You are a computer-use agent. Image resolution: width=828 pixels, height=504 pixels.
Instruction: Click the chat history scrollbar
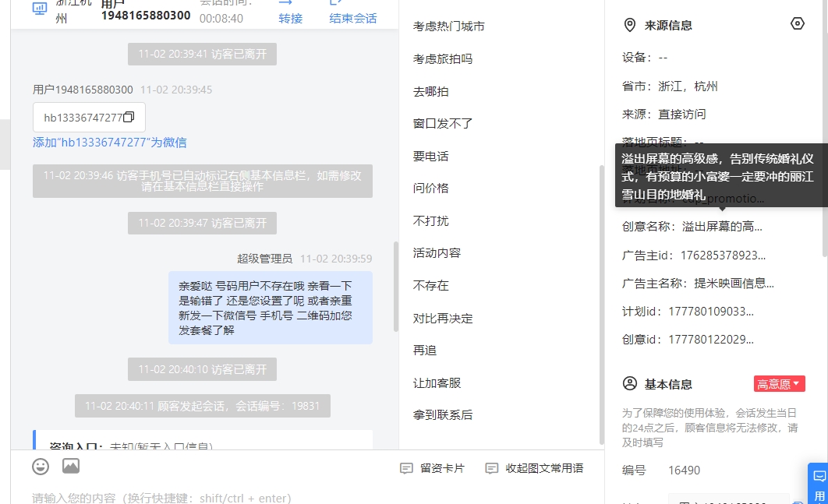395,287
